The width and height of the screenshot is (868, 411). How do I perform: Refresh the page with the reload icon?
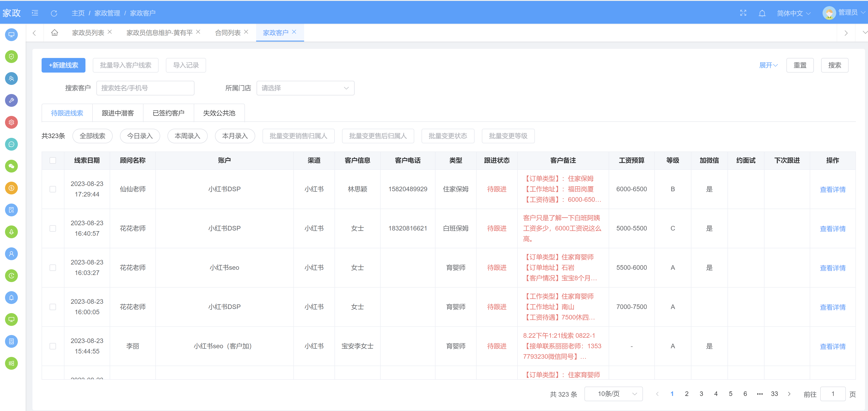(x=54, y=13)
